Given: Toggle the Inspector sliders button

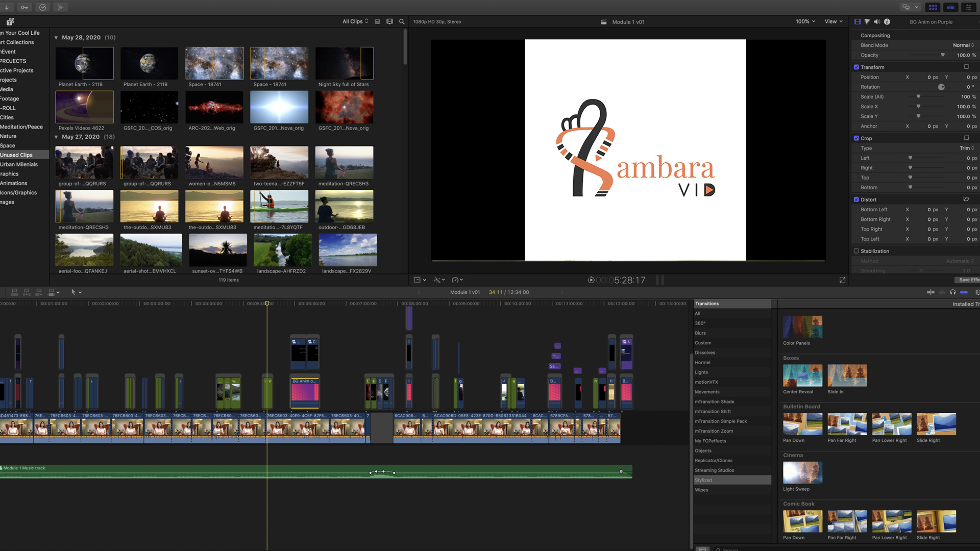Looking at the screenshot, I should point(968,7).
